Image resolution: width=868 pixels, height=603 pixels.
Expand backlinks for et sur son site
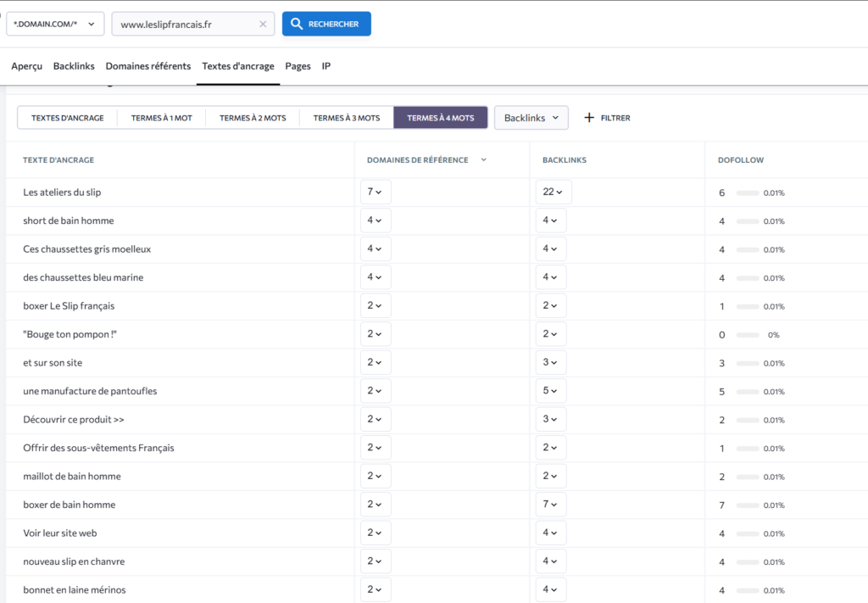551,362
